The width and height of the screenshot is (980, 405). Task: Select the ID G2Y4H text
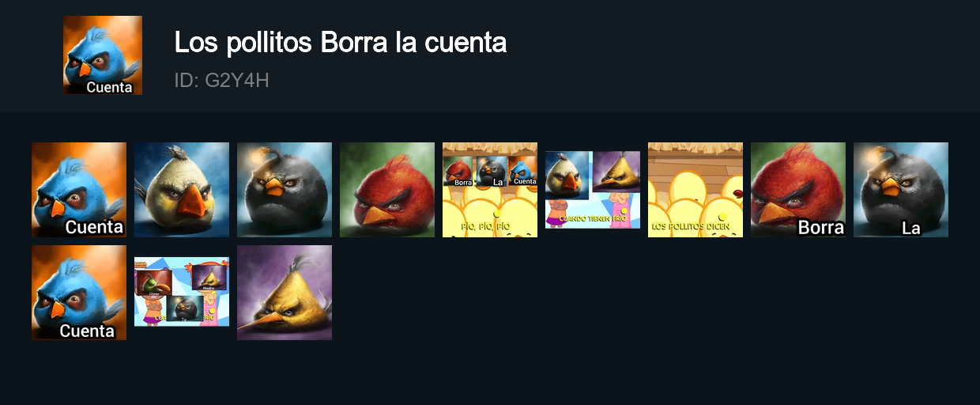[x=222, y=81]
